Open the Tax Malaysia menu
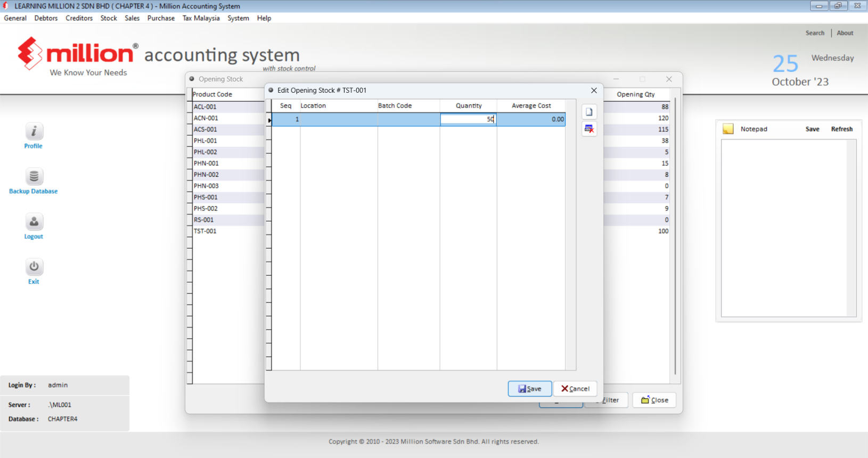868x458 pixels. [x=201, y=18]
